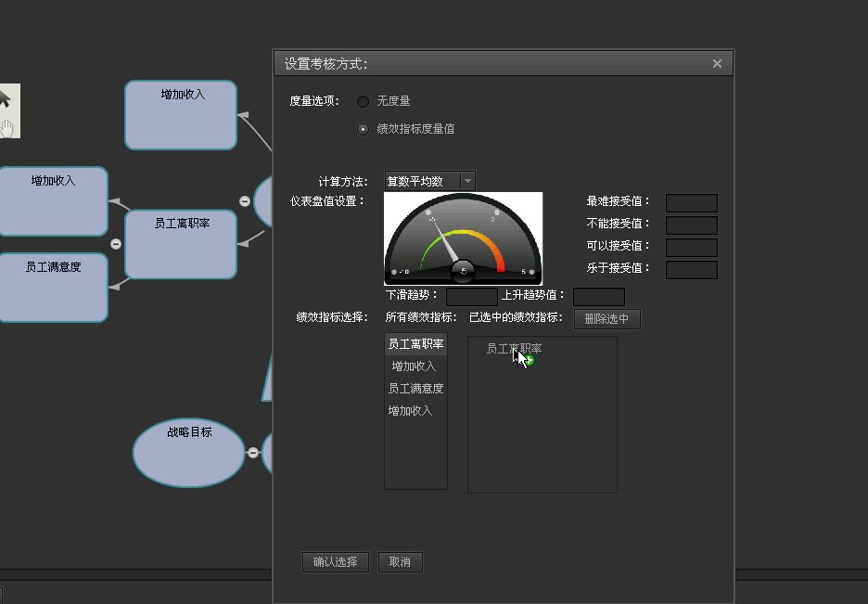Screen dimensions: 868x604
Task: Select the arrow pointer tool icon
Action: 5,98
